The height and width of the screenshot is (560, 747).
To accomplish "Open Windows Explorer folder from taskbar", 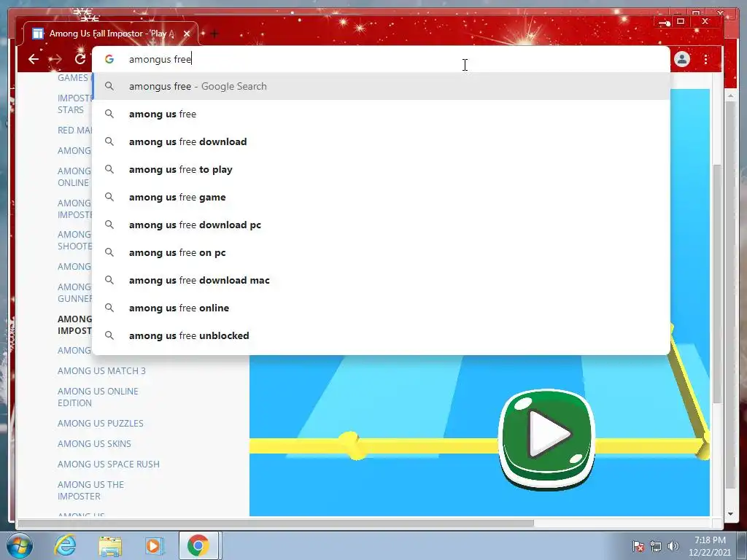I will tap(110, 545).
